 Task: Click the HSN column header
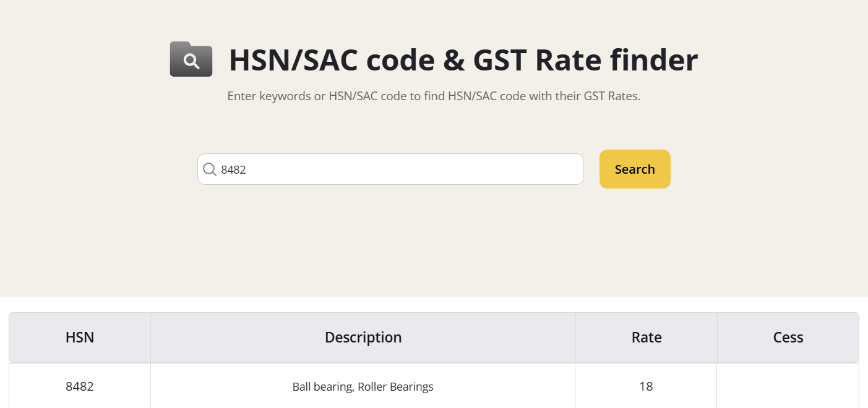80,338
